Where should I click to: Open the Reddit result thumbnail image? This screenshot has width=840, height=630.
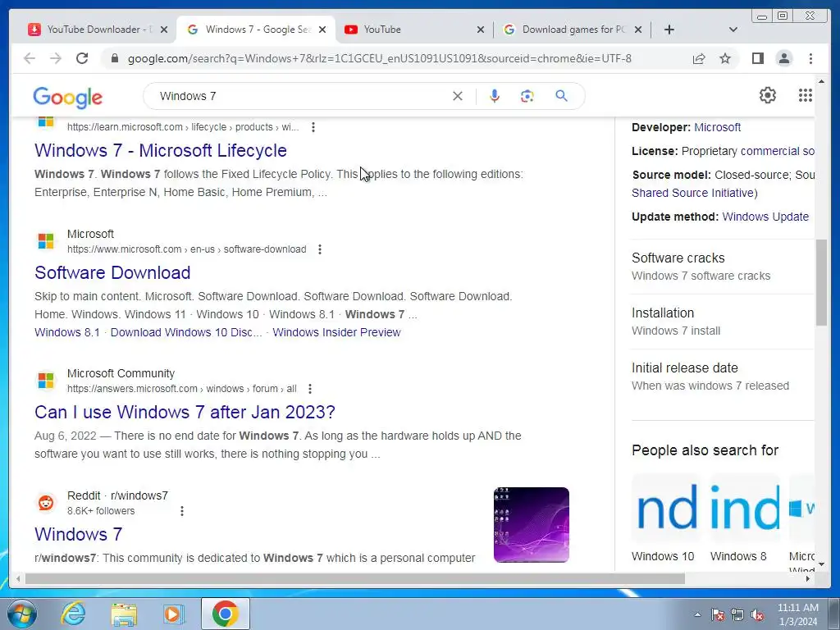(x=532, y=525)
